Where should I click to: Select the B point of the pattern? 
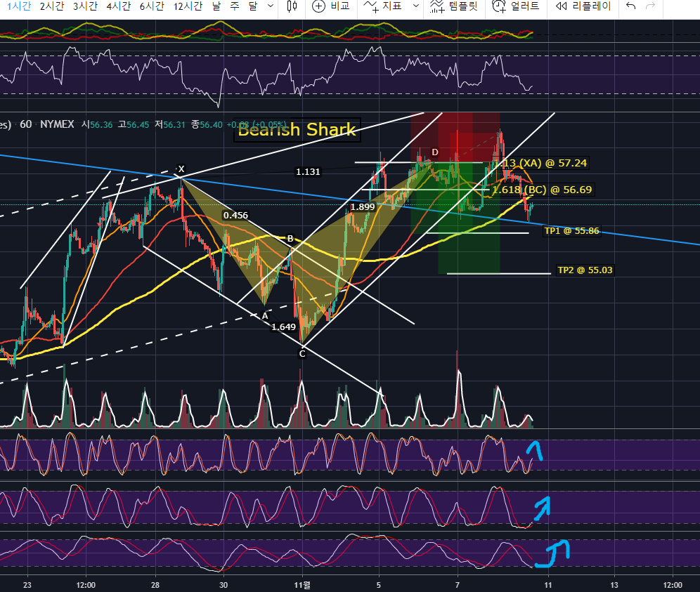tap(290, 238)
